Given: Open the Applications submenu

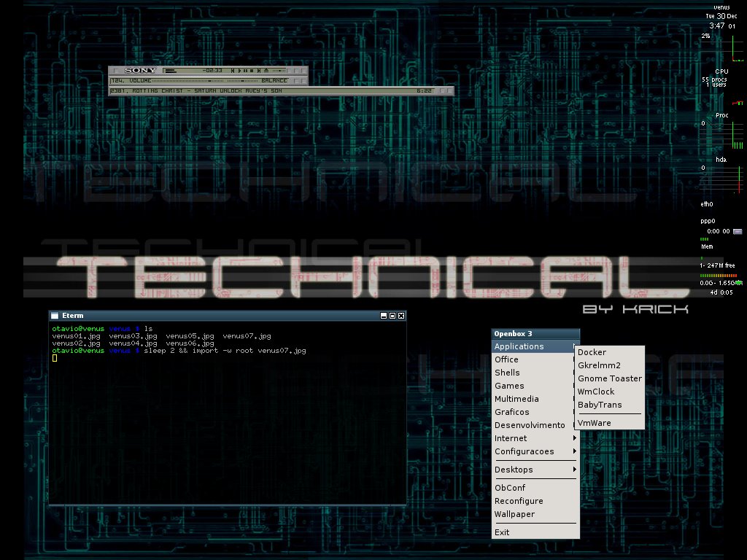Looking at the screenshot, I should [x=535, y=346].
